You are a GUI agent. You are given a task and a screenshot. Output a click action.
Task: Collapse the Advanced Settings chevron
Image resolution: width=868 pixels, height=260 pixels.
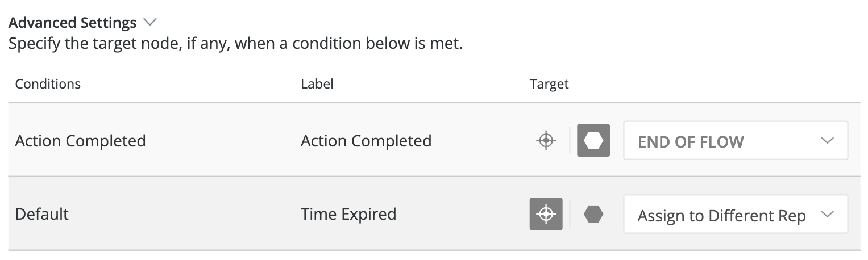point(150,23)
